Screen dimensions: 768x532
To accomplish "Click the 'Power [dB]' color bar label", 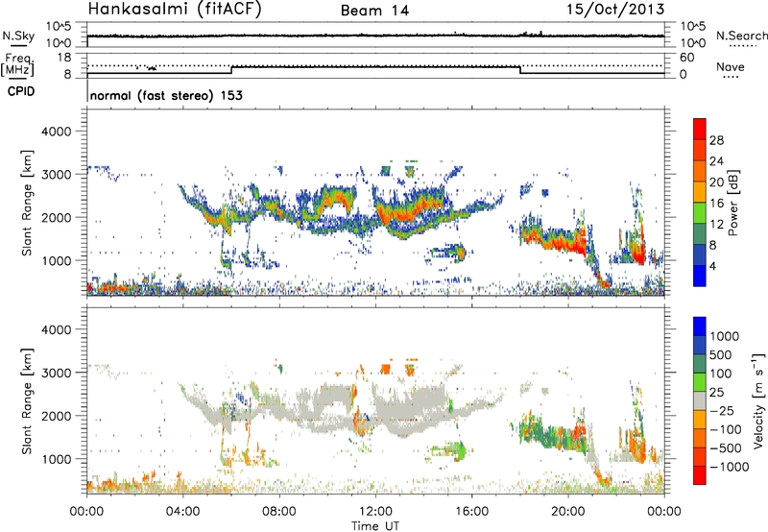I will coord(732,203).
